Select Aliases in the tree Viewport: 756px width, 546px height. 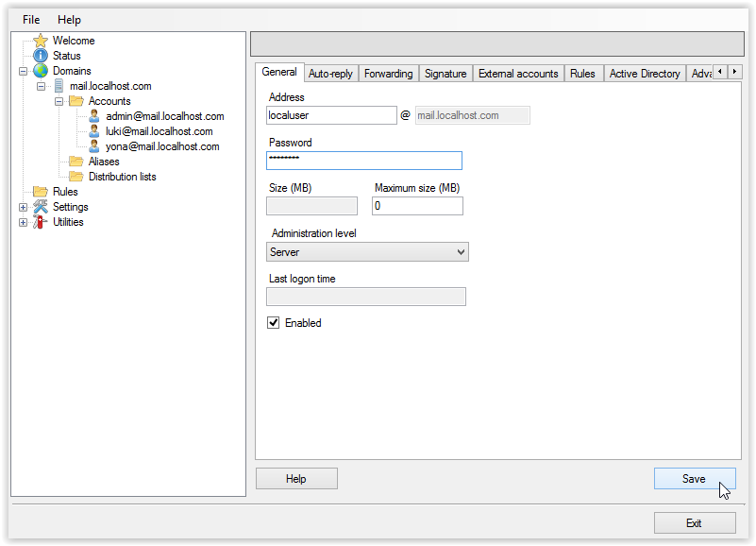click(x=104, y=162)
